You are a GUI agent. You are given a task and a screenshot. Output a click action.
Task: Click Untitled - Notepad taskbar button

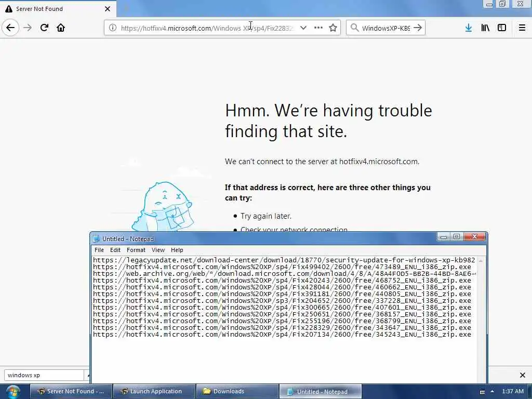click(321, 391)
